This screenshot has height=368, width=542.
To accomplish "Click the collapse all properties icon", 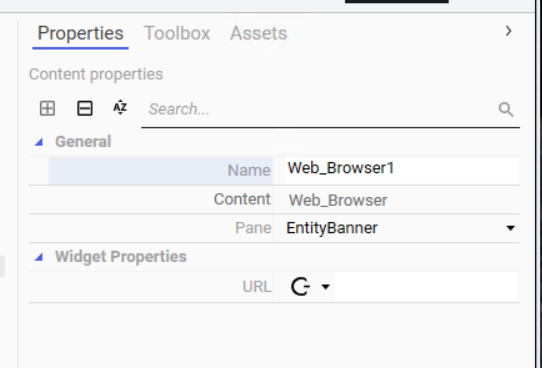I will [85, 108].
